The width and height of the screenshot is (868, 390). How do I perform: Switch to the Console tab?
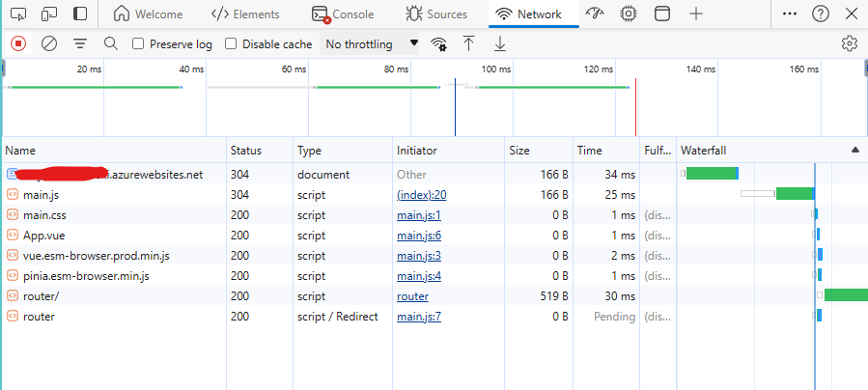click(x=343, y=14)
